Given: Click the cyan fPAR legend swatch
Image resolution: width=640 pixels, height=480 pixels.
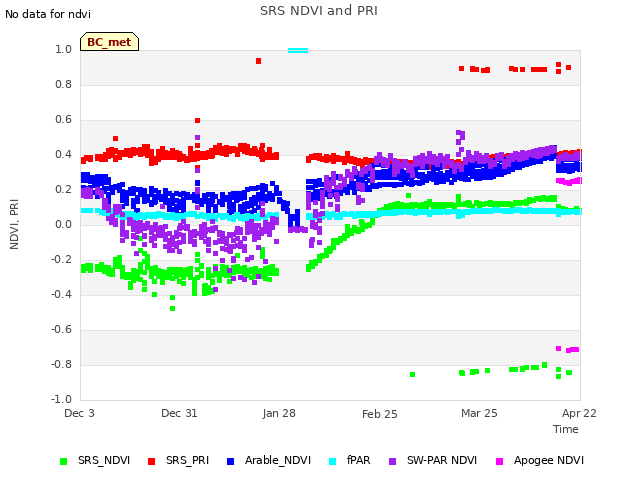Looking at the screenshot, I should [333, 461].
